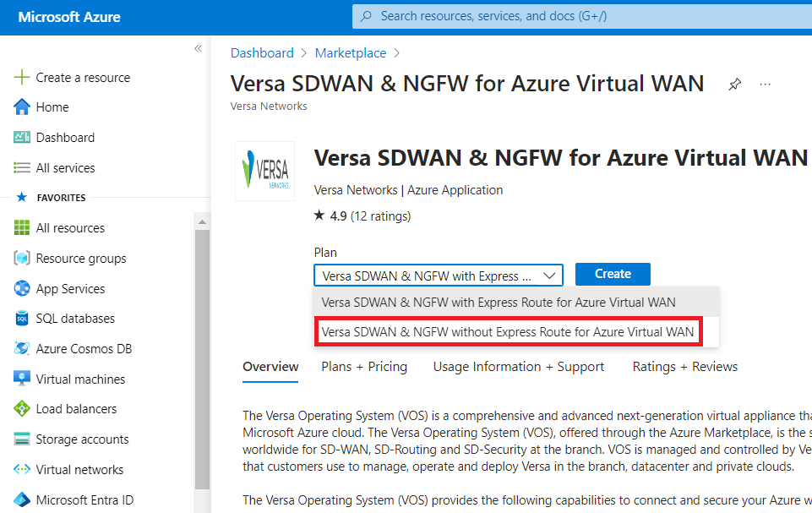Click the sidebar scrollbar up arrow
This screenshot has width=812, height=513.
point(202,221)
